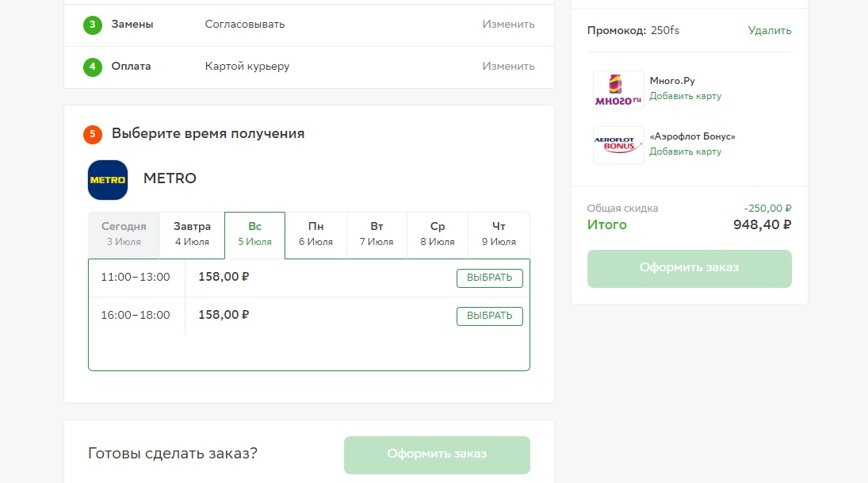Remove promo code 250fs with Удалить

tap(770, 30)
